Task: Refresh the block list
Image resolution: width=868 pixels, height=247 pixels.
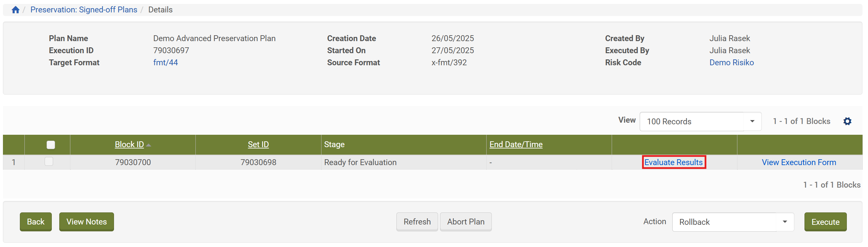Action: coord(417,222)
